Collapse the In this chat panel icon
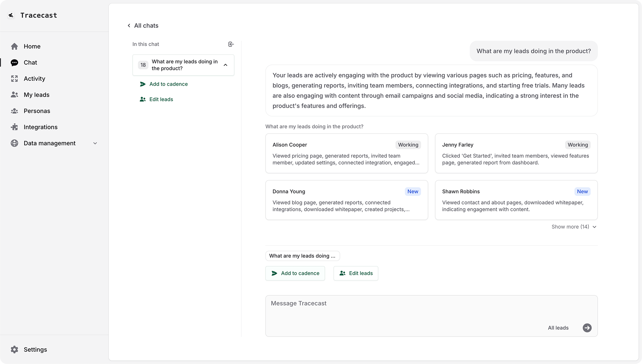 [231, 44]
